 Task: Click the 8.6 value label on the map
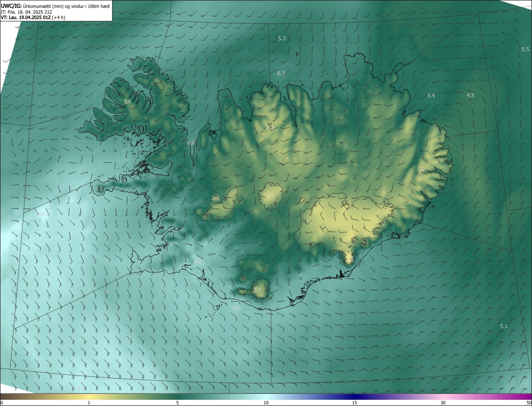pos(197,262)
